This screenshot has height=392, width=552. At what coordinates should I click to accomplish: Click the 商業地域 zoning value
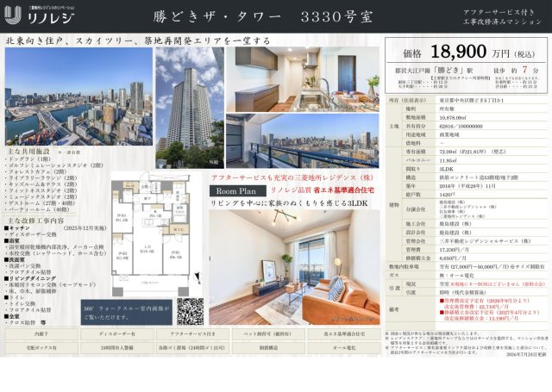coord(448,134)
